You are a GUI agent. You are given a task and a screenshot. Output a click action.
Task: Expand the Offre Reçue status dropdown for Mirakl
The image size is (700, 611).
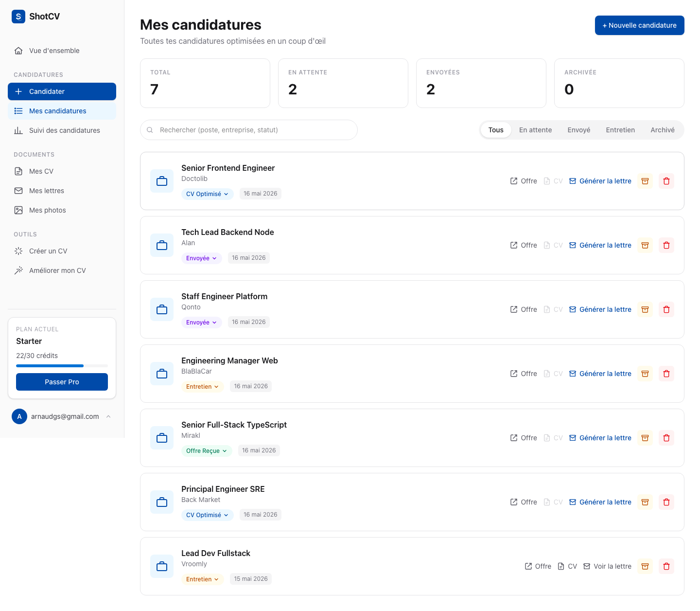pyautogui.click(x=207, y=451)
